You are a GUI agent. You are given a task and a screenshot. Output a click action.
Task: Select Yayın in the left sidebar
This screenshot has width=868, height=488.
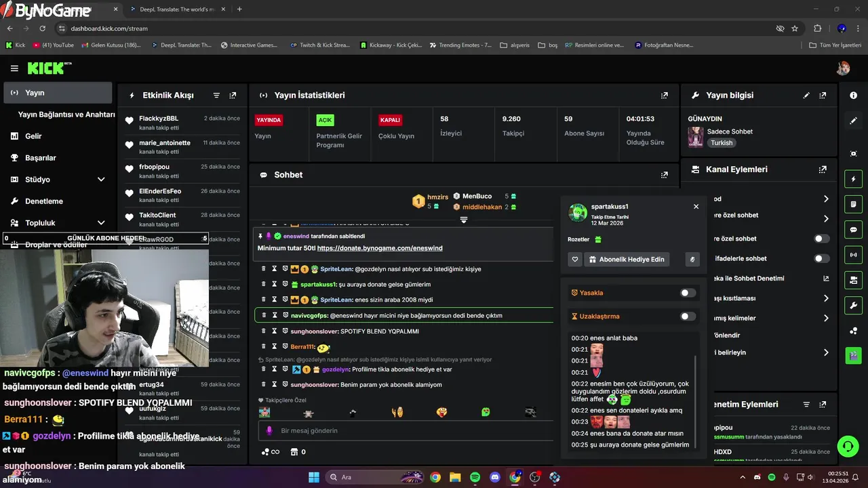click(58, 93)
